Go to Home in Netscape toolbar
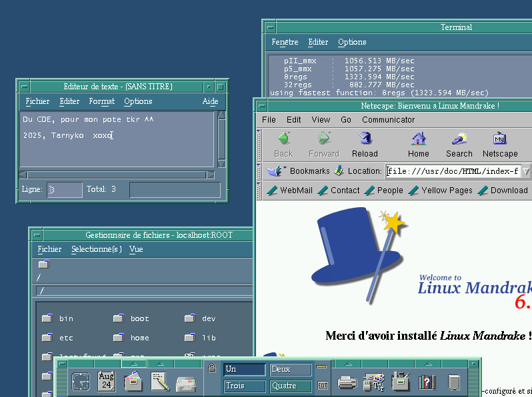 click(x=419, y=145)
